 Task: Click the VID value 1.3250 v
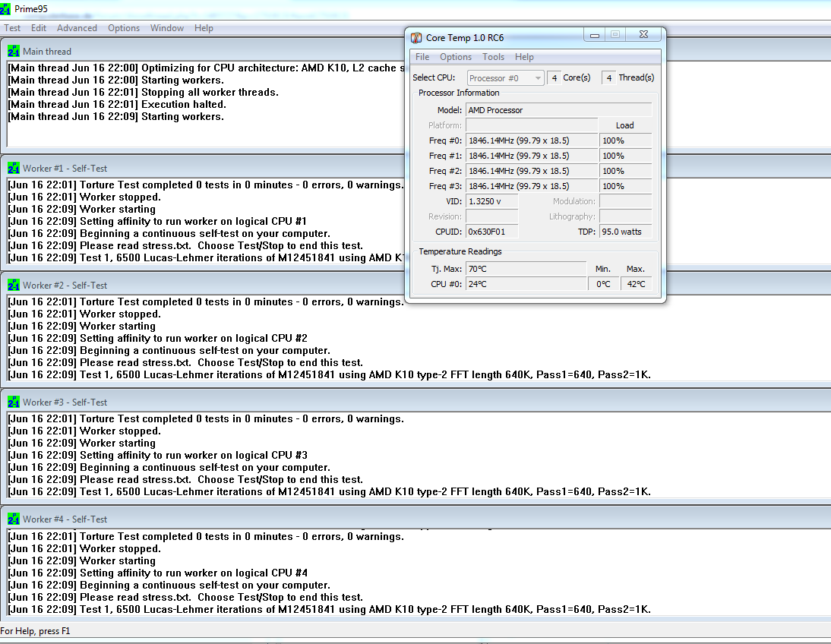[491, 201]
